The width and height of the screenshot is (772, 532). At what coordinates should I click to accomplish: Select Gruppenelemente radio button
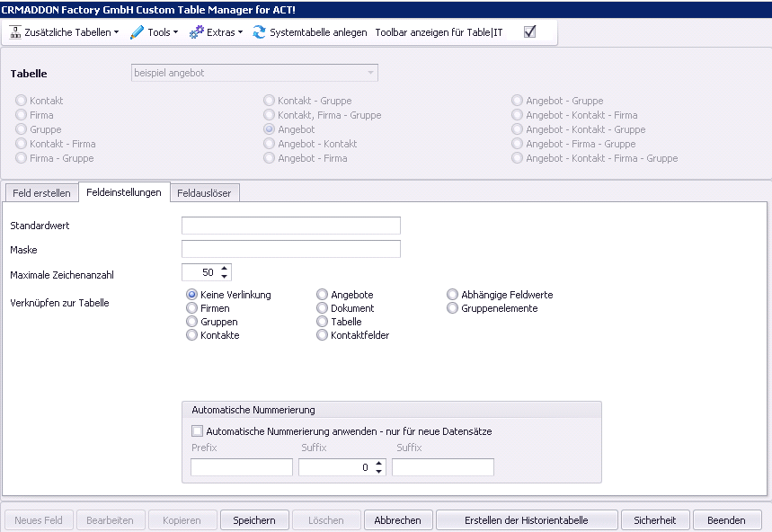coord(452,308)
